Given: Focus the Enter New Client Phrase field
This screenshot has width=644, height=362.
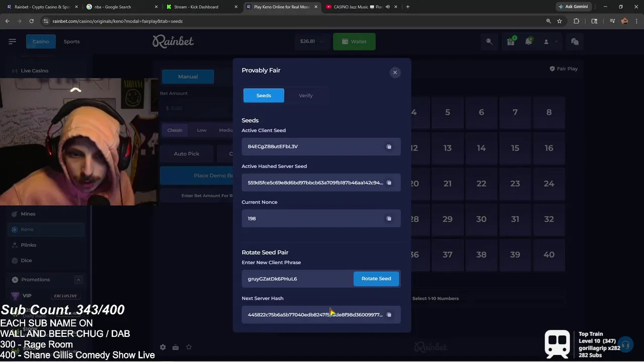Looking at the screenshot, I should point(297,279).
